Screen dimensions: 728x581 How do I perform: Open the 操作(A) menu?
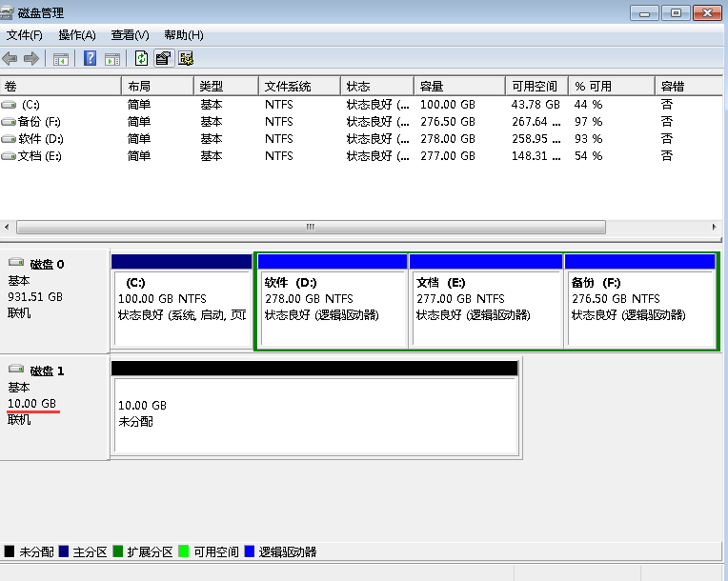[77, 35]
